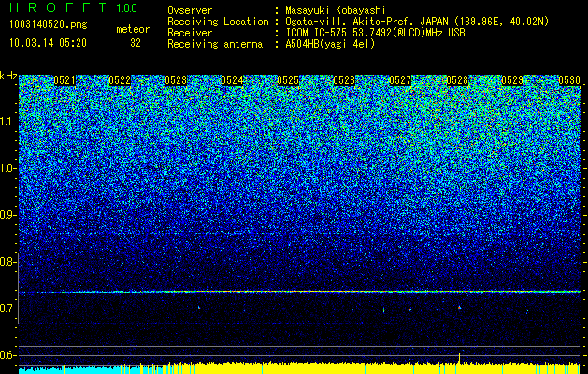Click the tall yellow power spike under 0528
Image resolution: width=588 pixels, height=374 pixels.
(x=459, y=358)
